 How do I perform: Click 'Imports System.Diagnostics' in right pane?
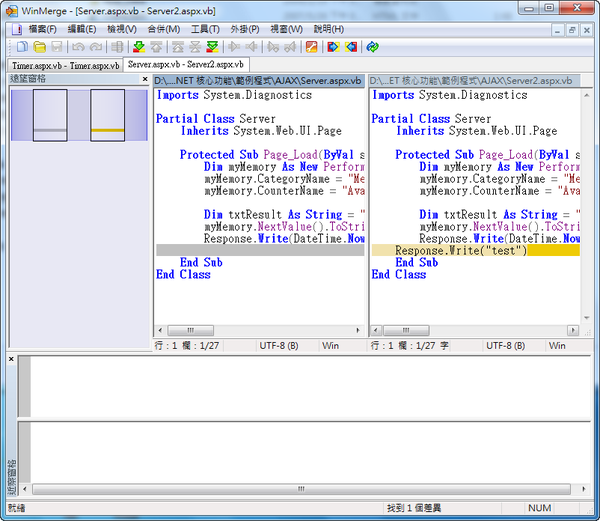pyautogui.click(x=450, y=95)
